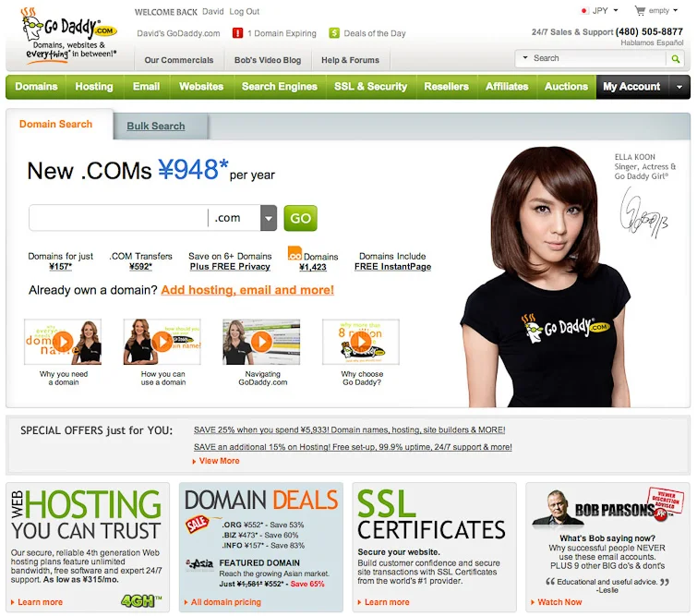Click the green GO button
Viewport: 697px width, 616px height.
click(x=300, y=218)
